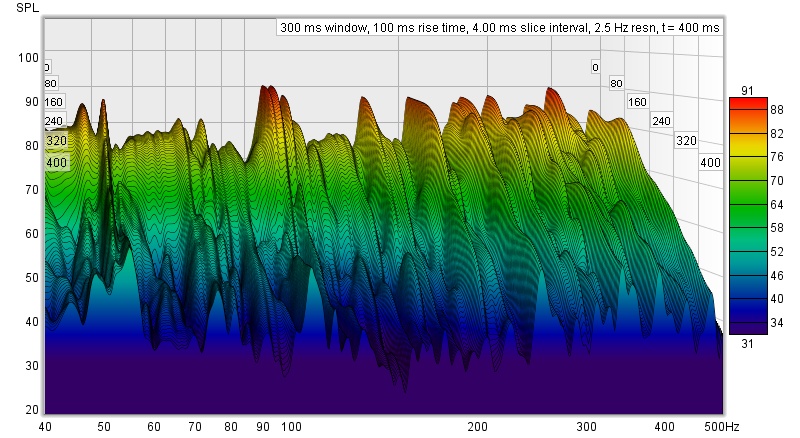Screen dimensions: 800x438
Task: Choose the right-side 400 ms time marker
Action: click(710, 163)
